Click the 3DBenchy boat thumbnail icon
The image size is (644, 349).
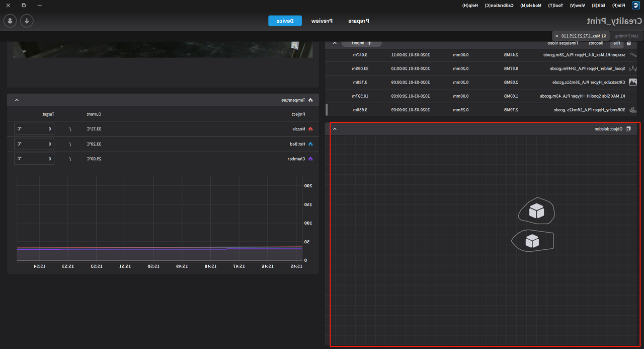click(x=633, y=109)
